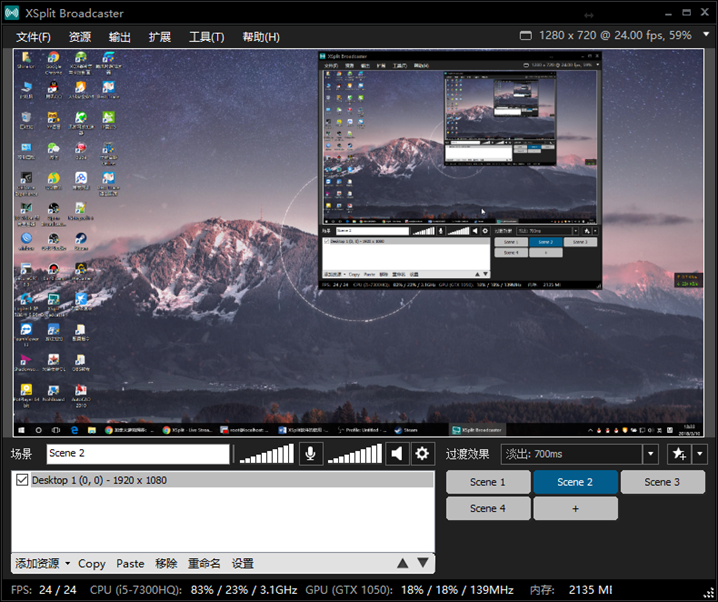The image size is (718, 602).
Task: Click the PotPlayer 64 bit icon in the preview
Action: [26, 396]
